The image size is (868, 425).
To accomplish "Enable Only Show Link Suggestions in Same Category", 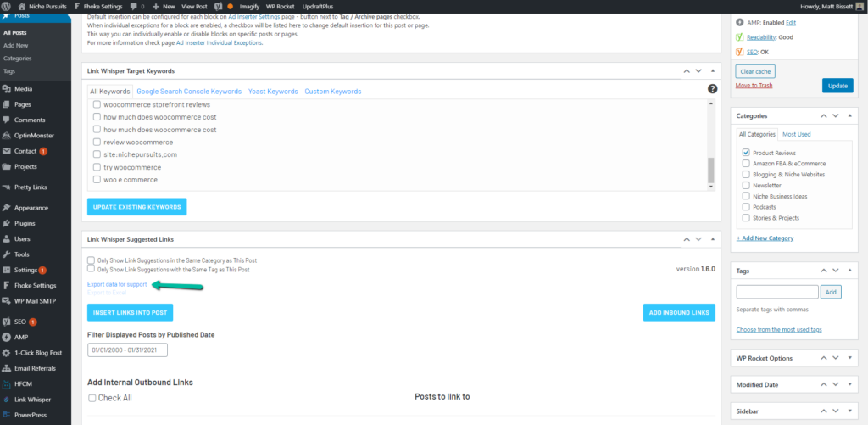I will click(x=91, y=260).
